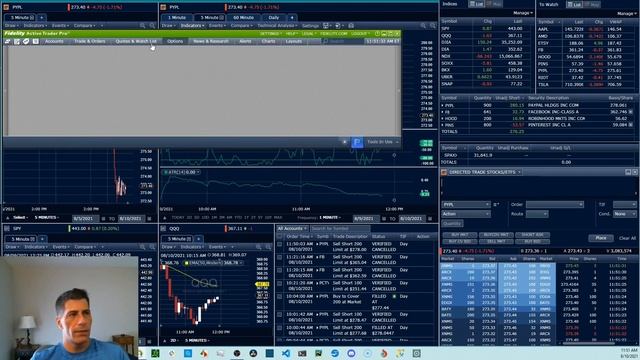Check order row 10:00:44 AM PYPL
The height and width of the screenshot is (360, 640).
[280, 328]
